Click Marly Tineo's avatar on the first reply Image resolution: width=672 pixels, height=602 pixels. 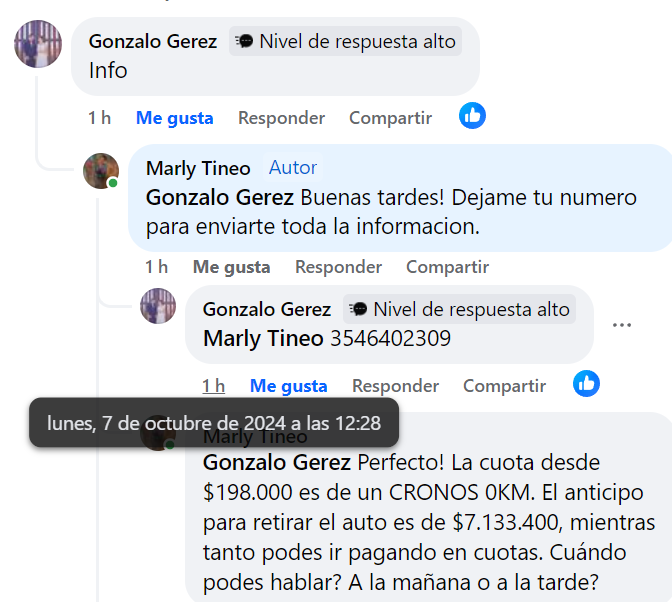101,170
